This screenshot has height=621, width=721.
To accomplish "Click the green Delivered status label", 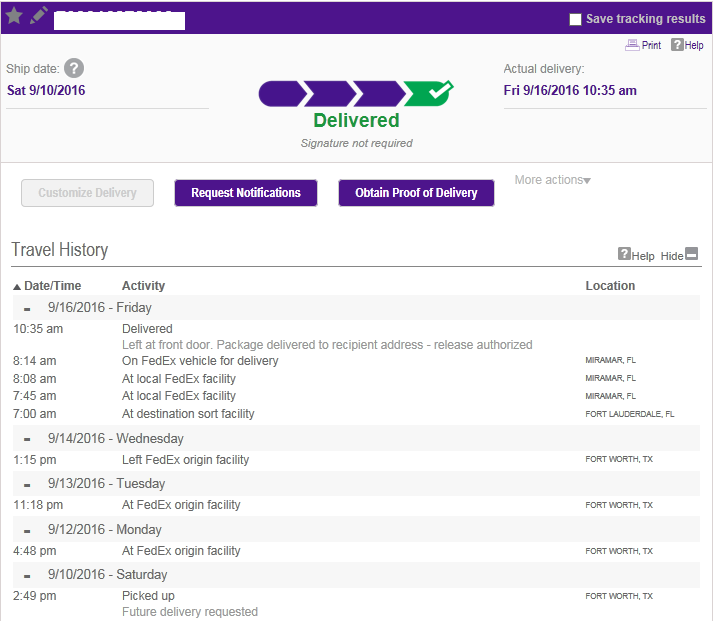I will [356, 120].
